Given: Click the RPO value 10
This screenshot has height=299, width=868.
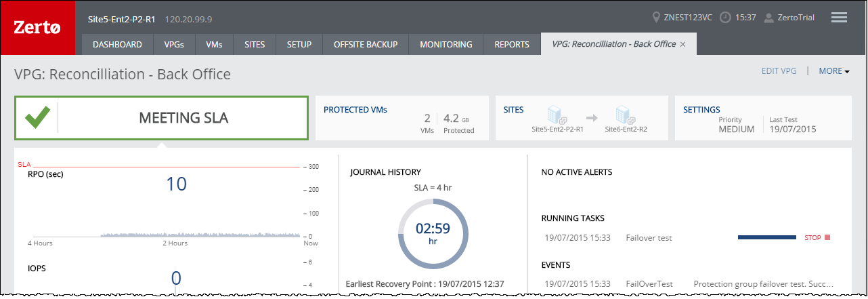Looking at the screenshot, I should pos(176,184).
